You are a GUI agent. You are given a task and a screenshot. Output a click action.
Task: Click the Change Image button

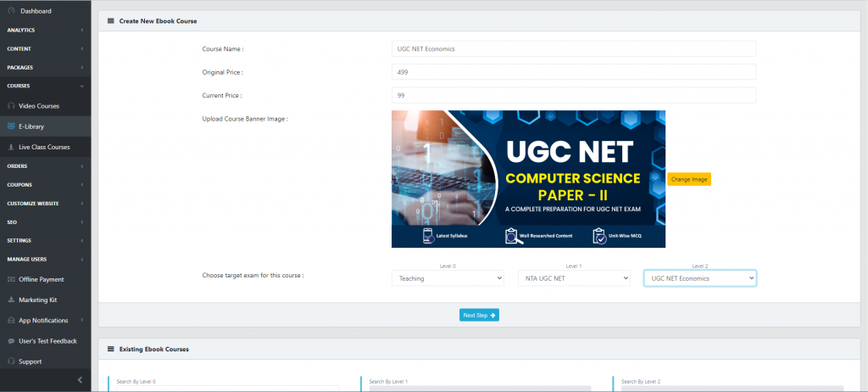tap(689, 179)
